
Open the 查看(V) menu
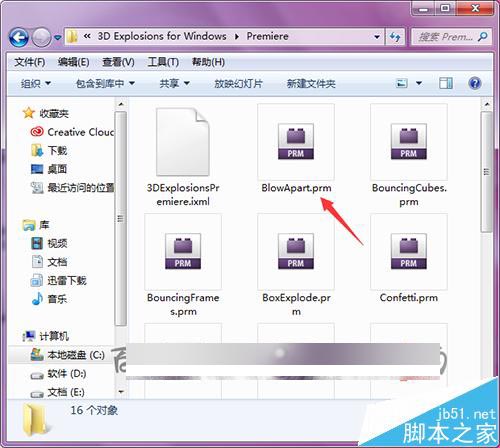pos(118,62)
